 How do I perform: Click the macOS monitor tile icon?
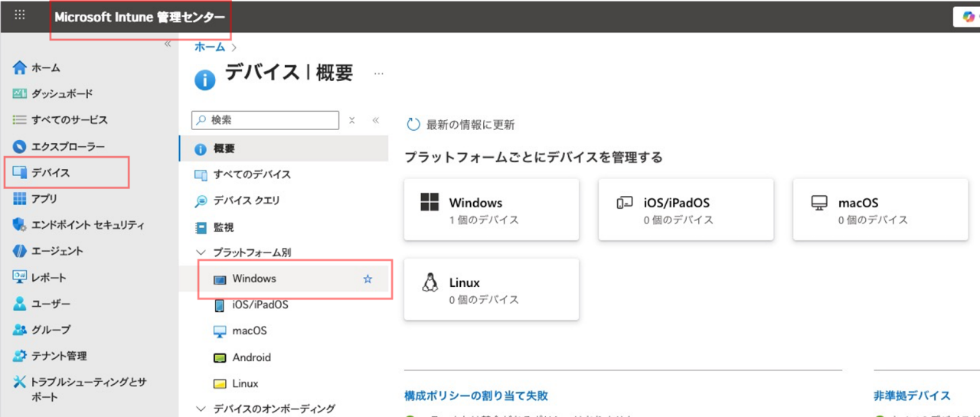pyautogui.click(x=819, y=203)
